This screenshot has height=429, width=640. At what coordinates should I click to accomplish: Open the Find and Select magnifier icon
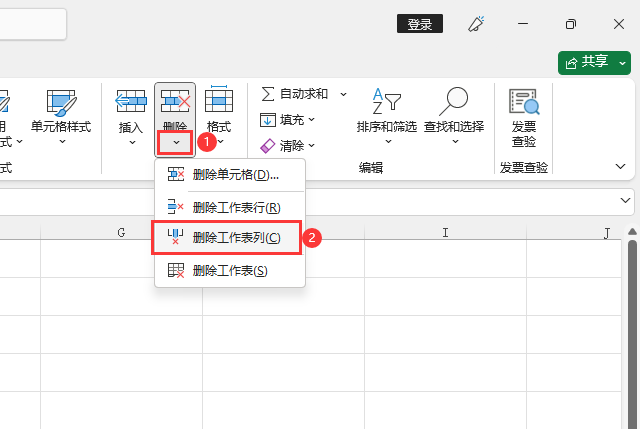click(x=453, y=102)
